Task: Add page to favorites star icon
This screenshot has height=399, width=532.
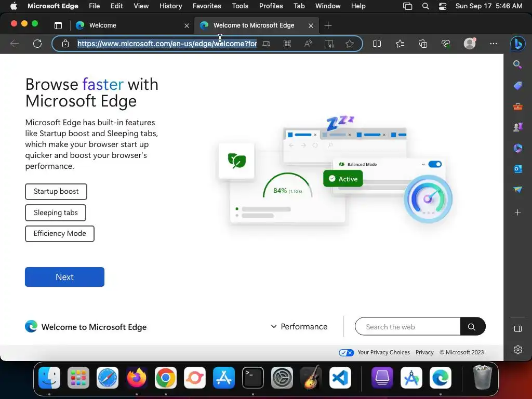Action: pyautogui.click(x=350, y=44)
